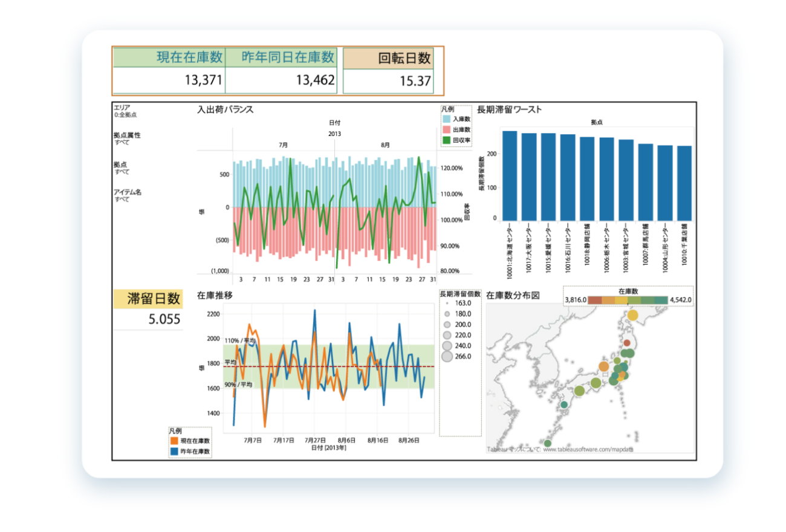Image resolution: width=786 pixels, height=532 pixels.
Task: Click the 10006:栃木センター axis label
Action: coord(607,248)
